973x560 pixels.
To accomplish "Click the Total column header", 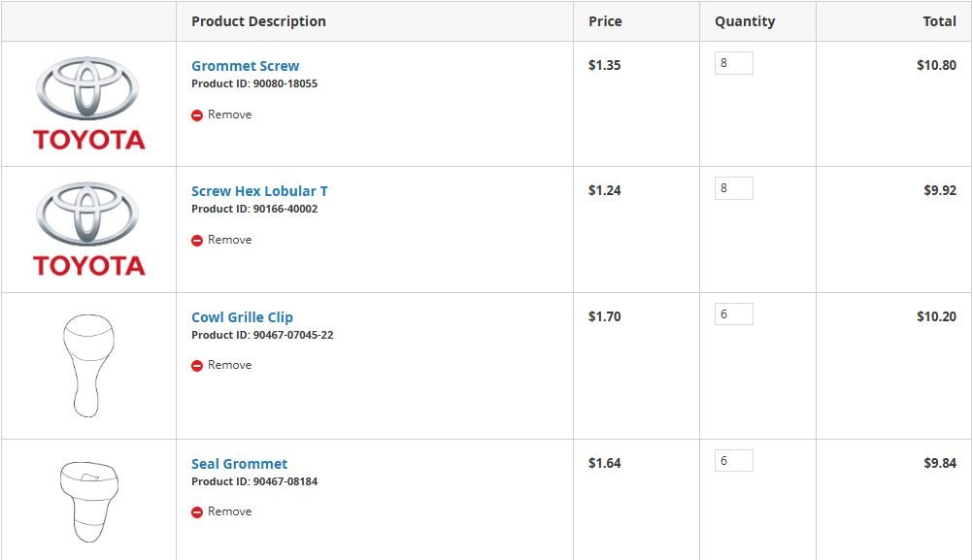I will (939, 21).
